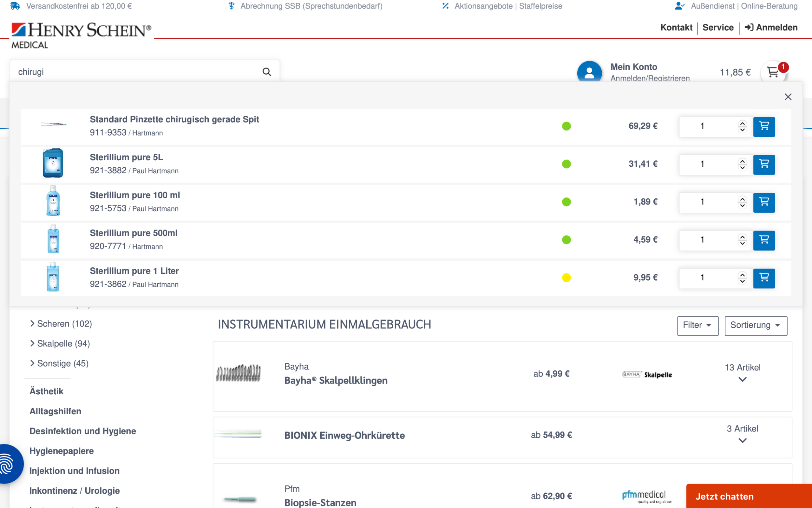Add Sterillium pure 1 Liter to cart
This screenshot has width=812, height=508.
click(764, 278)
